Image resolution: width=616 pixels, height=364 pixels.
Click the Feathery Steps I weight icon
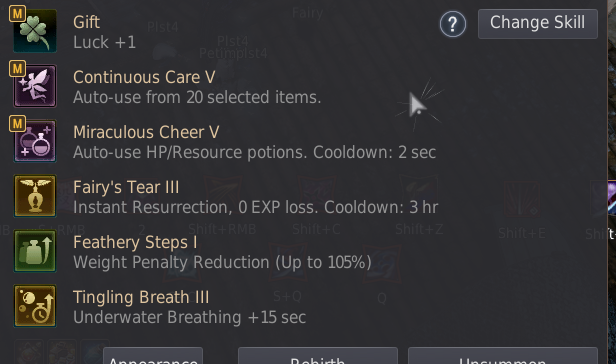[x=35, y=251]
